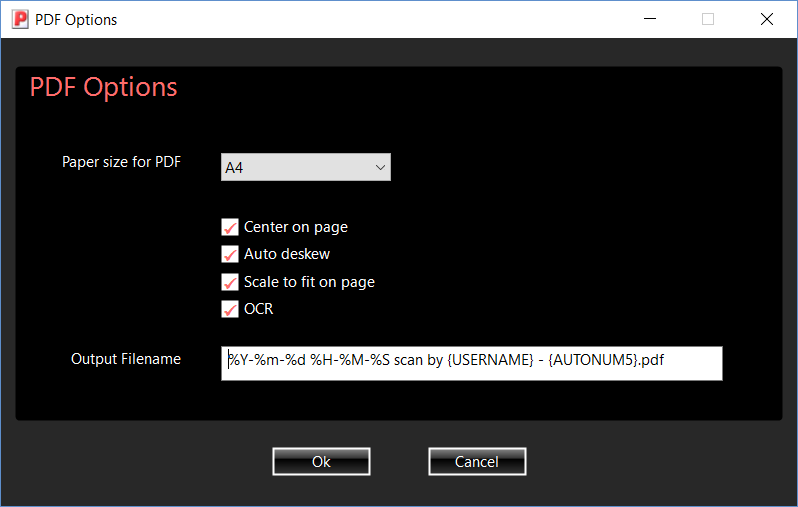Image resolution: width=798 pixels, height=507 pixels.
Task: Click the red P app icon in title bar
Action: 19,19
